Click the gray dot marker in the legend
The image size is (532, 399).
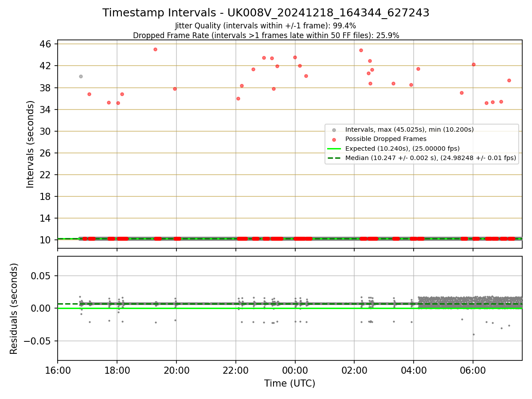coord(334,130)
